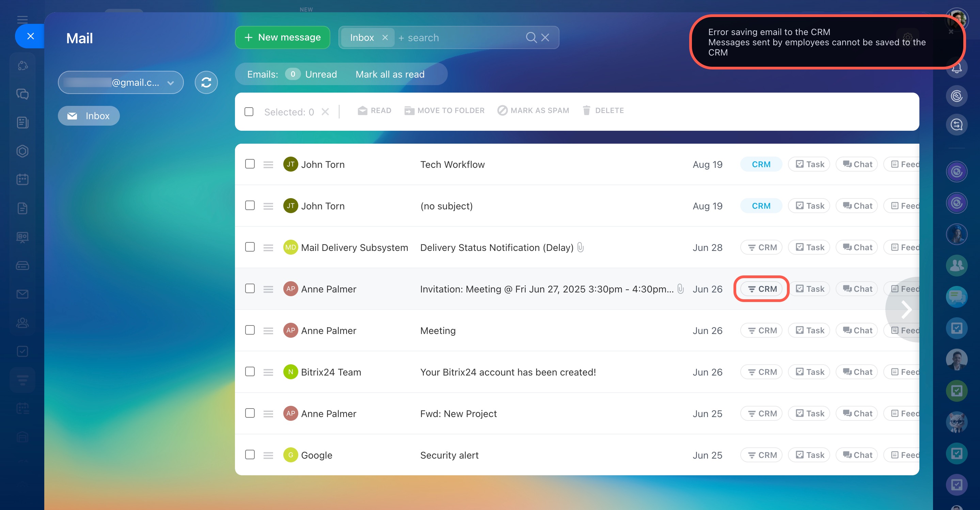Click the Unread emails filter
The width and height of the screenshot is (980, 510).
pos(321,74)
